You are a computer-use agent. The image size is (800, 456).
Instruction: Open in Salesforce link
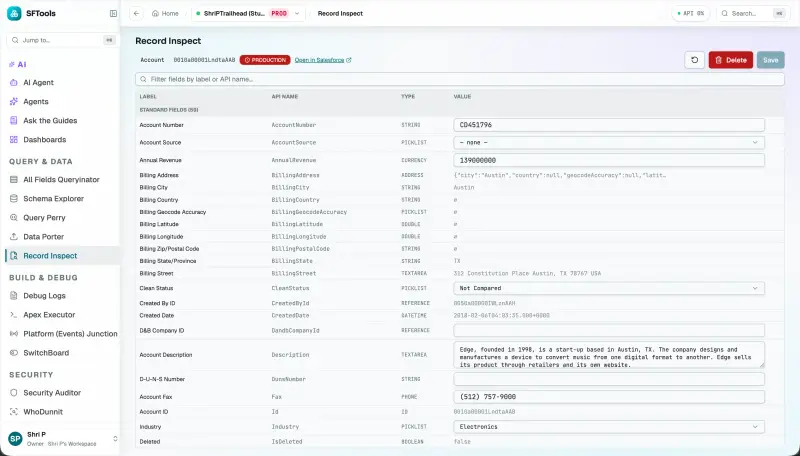click(319, 60)
